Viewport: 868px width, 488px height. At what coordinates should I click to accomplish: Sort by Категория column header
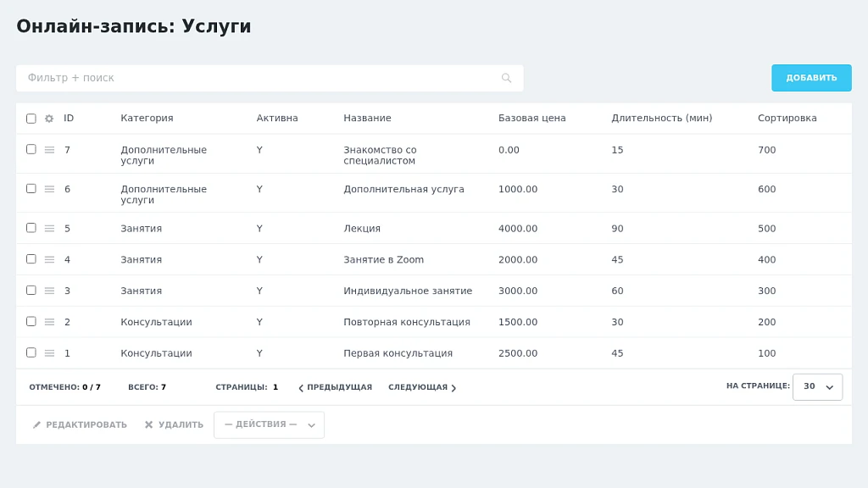147,118
